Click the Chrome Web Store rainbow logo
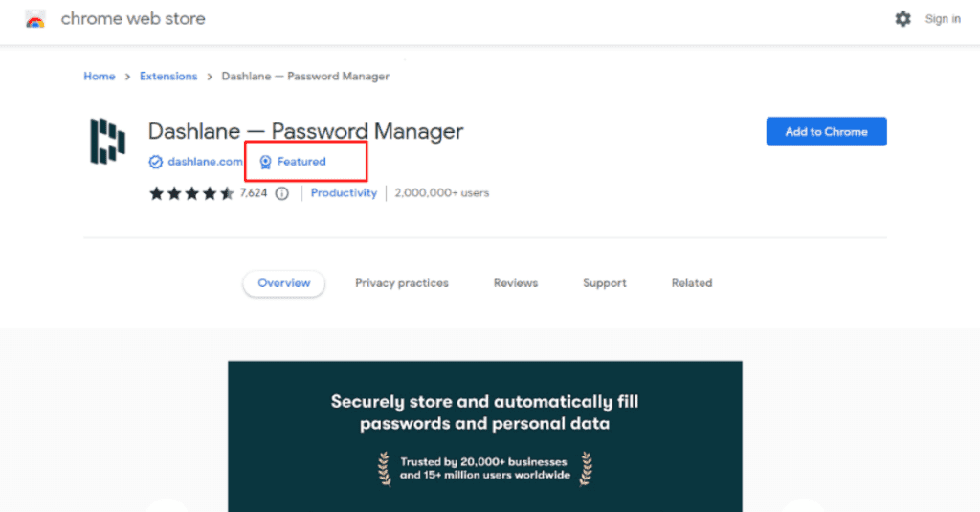Image resolution: width=980 pixels, height=512 pixels. (35, 19)
